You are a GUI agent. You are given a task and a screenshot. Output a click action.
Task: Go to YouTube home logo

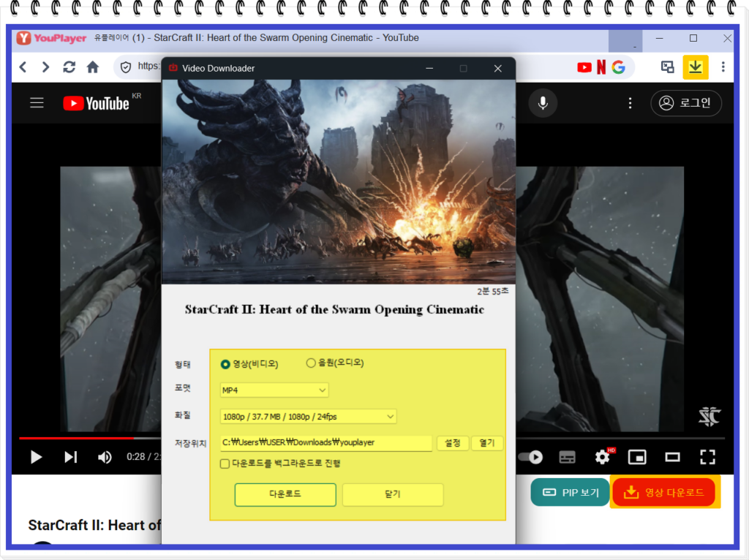(x=96, y=103)
